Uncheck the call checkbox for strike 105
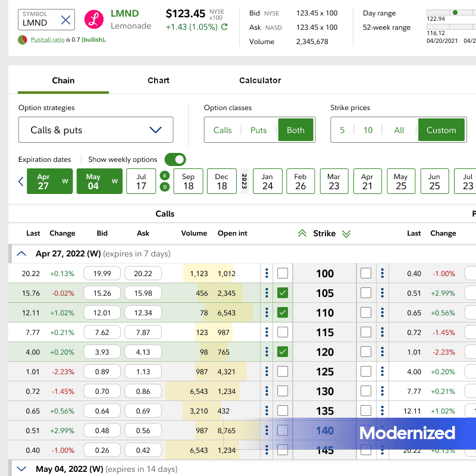The image size is (476, 476). click(283, 293)
